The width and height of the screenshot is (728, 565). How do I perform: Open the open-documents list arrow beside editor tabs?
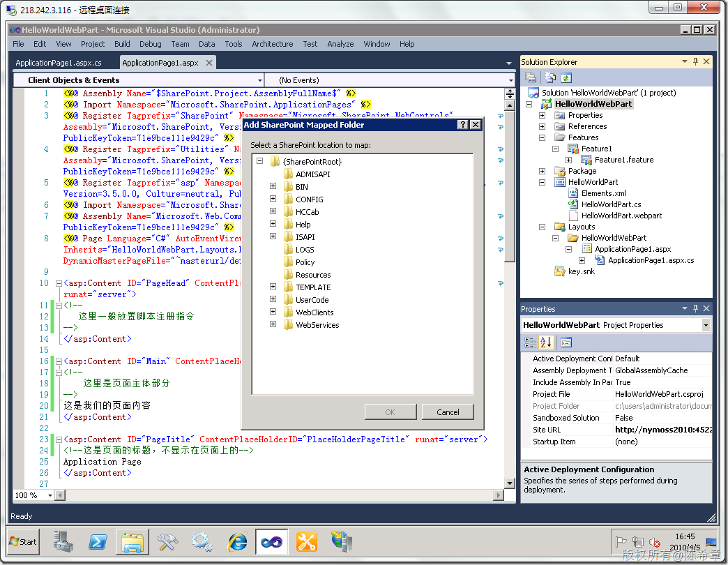coord(509,63)
